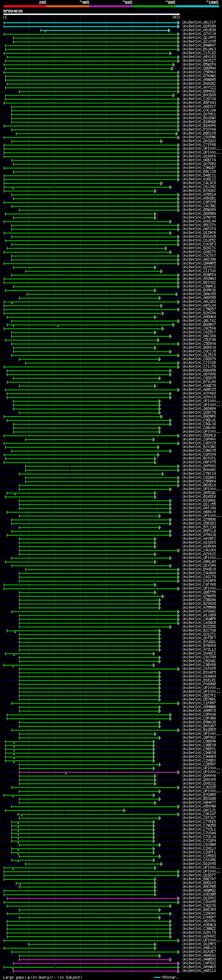Select the short cyan alignment bar of UniRef100_A8JB38

point(105,31)
